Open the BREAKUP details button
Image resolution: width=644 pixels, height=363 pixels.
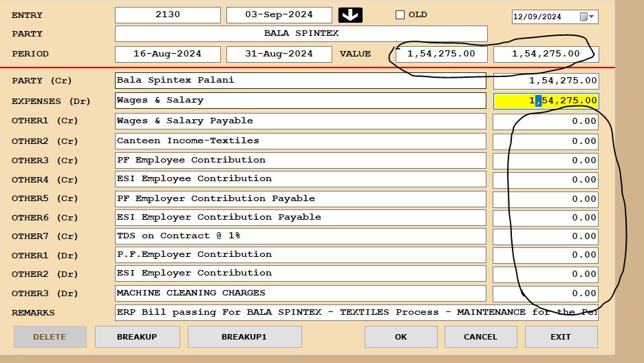tap(137, 337)
